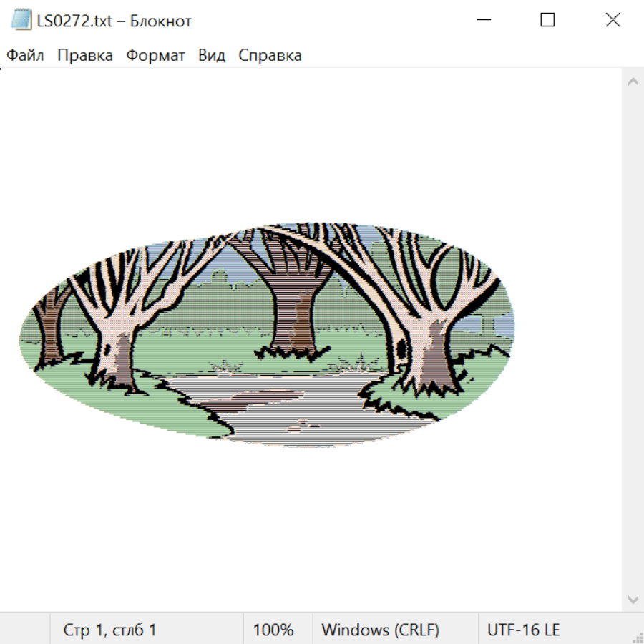644x644 pixels.
Task: Click the UTF-16 LE encoding indicator
Action: pos(523,630)
